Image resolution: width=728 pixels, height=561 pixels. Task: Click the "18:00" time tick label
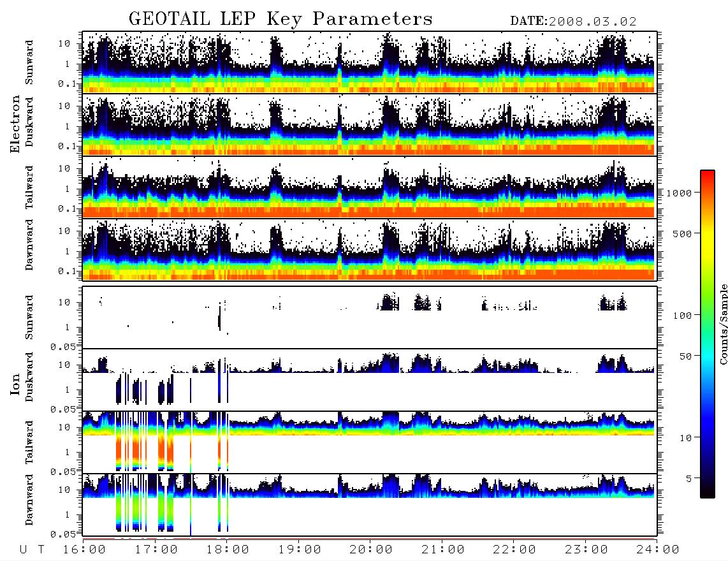pyautogui.click(x=228, y=550)
